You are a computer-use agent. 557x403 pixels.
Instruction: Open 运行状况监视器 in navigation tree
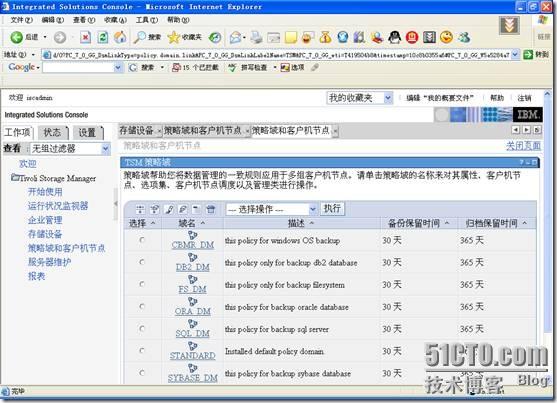pyautogui.click(x=58, y=206)
